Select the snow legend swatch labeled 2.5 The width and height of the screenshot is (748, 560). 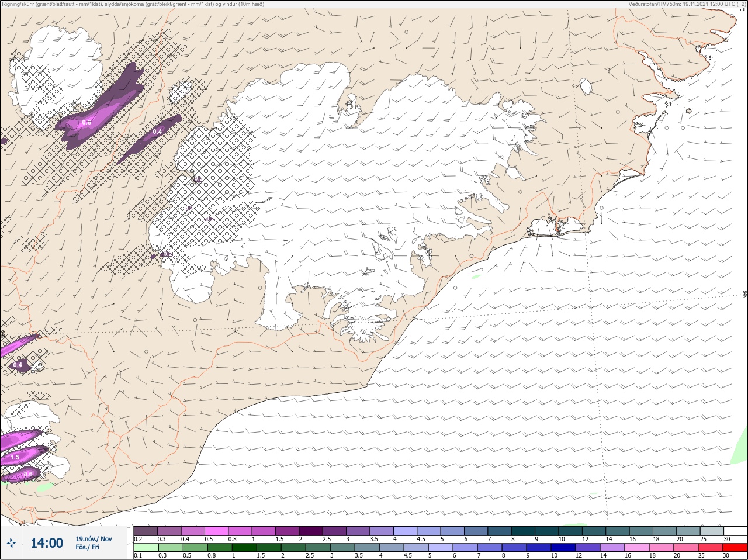[334, 530]
